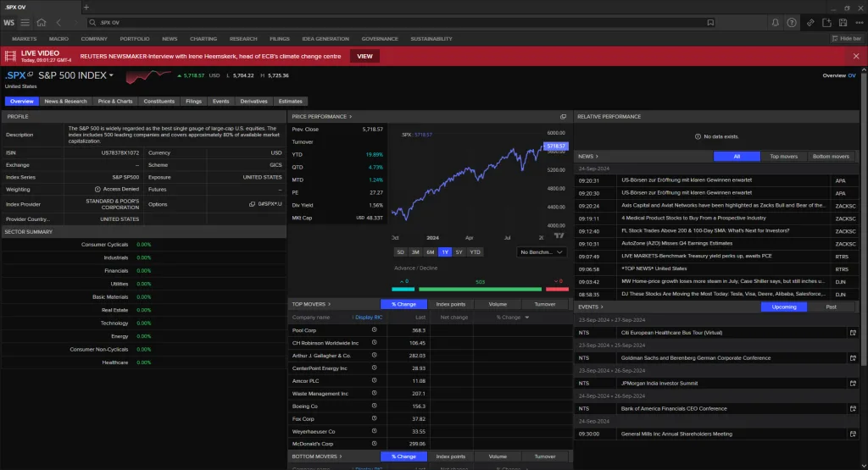Click the page vertical scrollbar
This screenshot has height=470, width=868.
[x=864, y=221]
